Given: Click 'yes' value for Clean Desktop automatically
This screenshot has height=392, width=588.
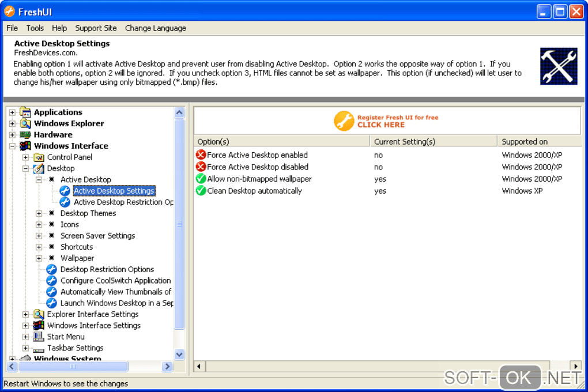Looking at the screenshot, I should (x=380, y=191).
